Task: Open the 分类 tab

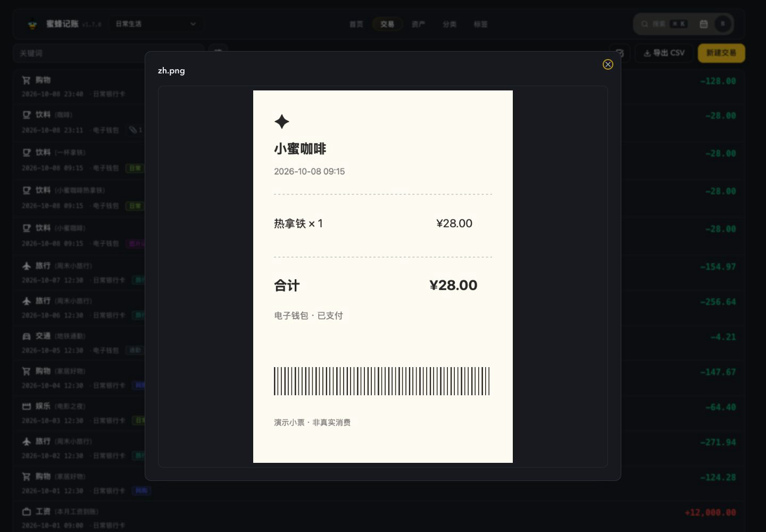Action: pyautogui.click(x=449, y=24)
